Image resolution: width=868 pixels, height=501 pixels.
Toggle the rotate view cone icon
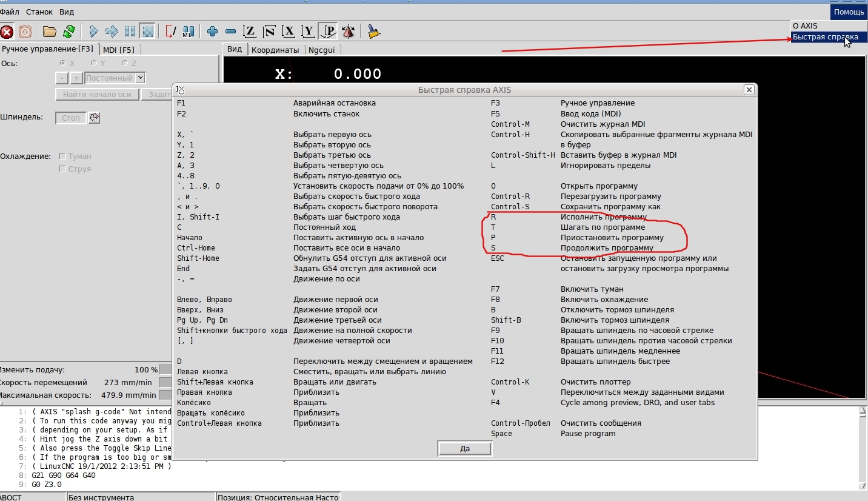[348, 32]
